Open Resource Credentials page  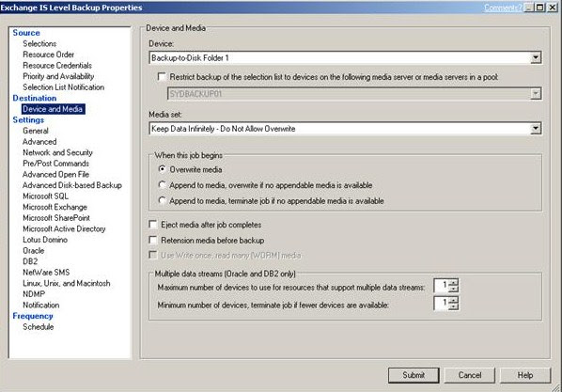click(57, 65)
